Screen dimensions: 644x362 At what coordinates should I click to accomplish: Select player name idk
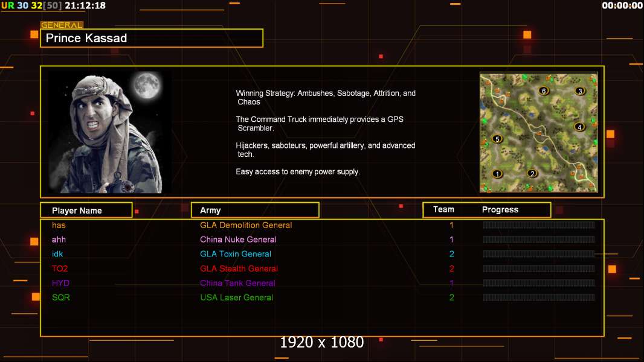click(57, 254)
